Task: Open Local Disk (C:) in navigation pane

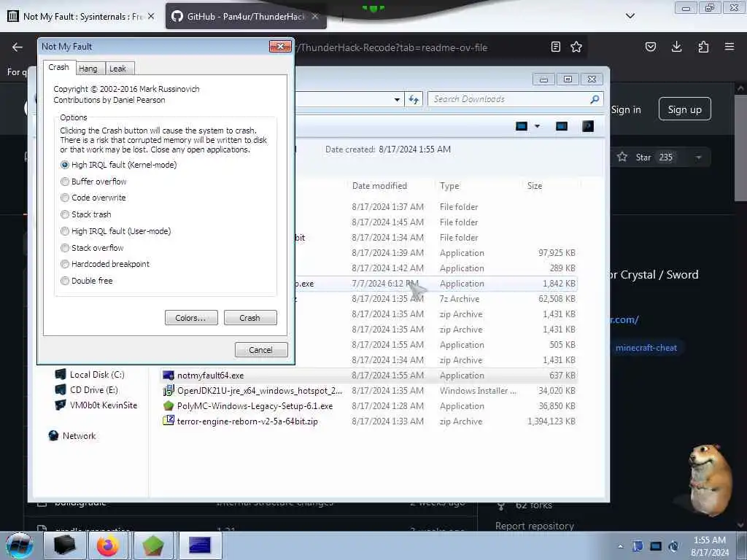Action: (x=90, y=374)
